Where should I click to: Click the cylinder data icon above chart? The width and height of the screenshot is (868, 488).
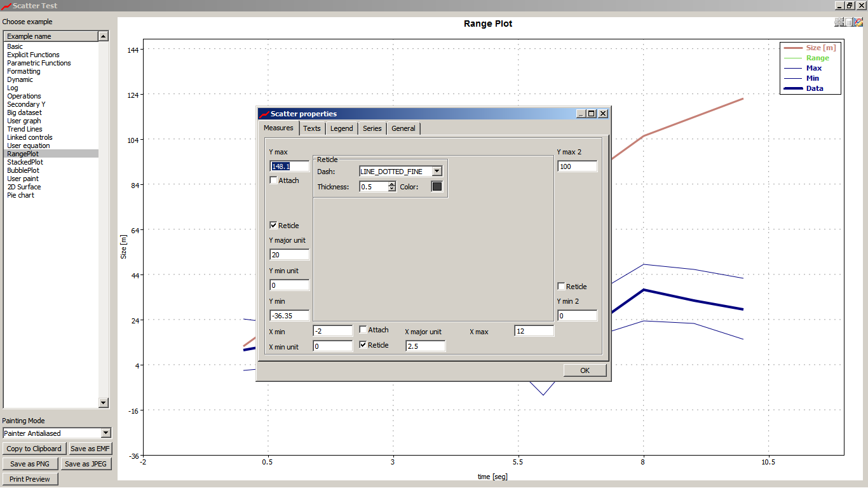pos(849,22)
